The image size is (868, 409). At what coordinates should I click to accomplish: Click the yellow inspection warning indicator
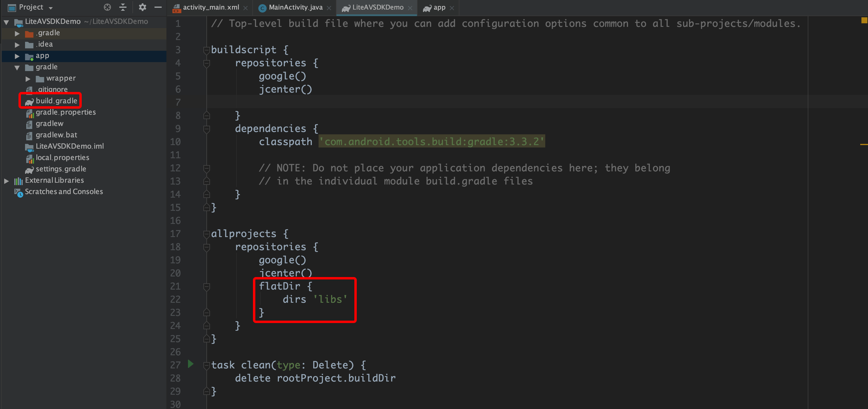864,21
